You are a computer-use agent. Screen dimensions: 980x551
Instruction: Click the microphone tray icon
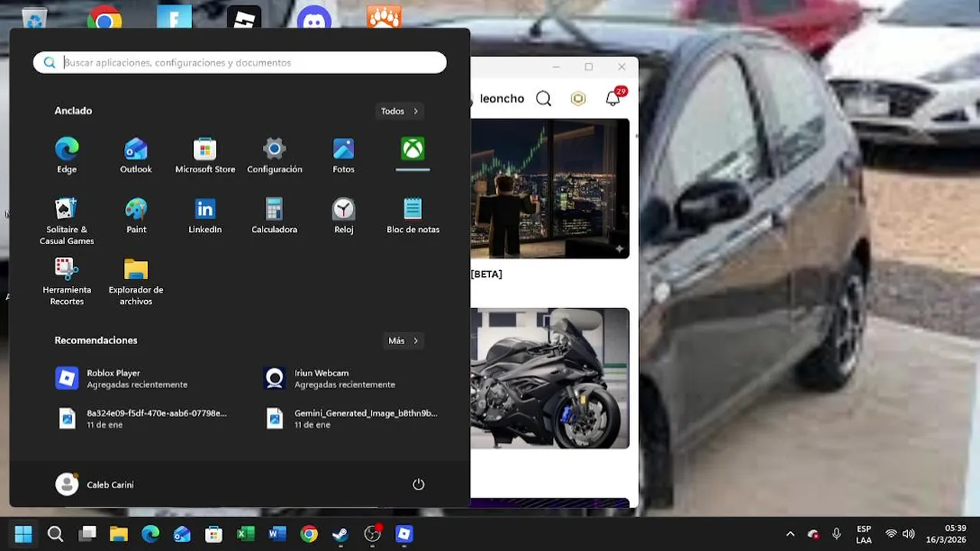pos(836,533)
